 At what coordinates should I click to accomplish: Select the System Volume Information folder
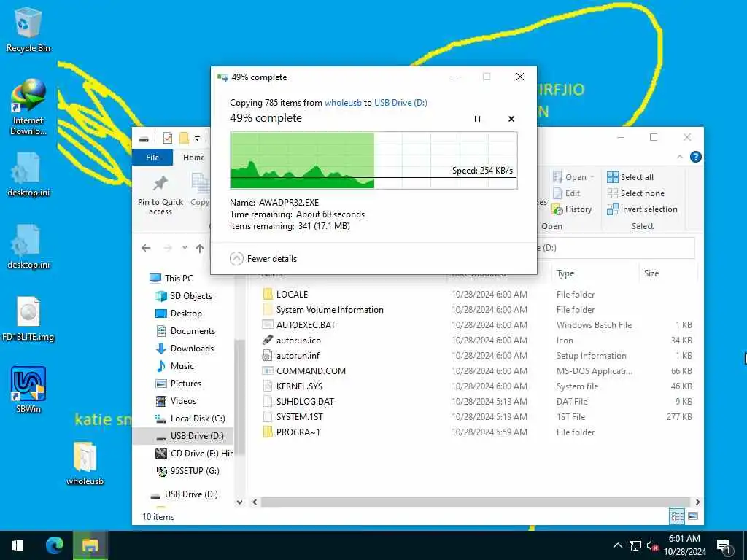330,309
